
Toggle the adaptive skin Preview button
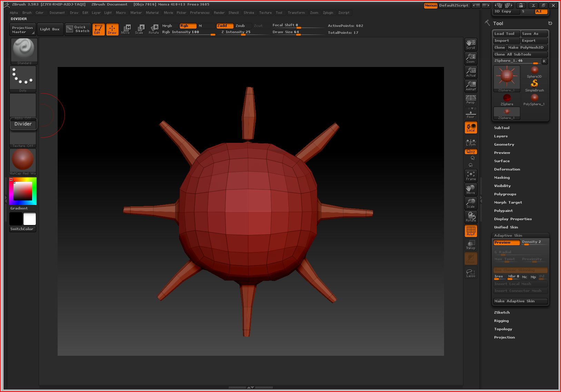click(506, 243)
